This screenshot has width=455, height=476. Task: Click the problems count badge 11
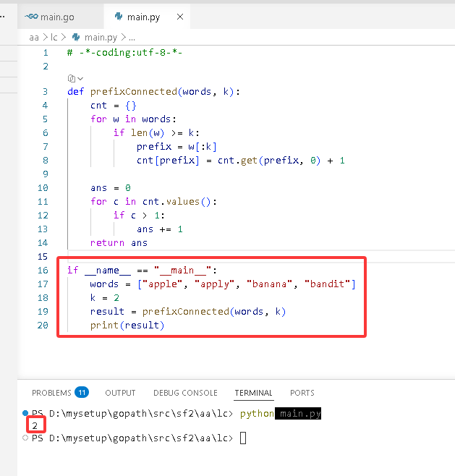[82, 393]
